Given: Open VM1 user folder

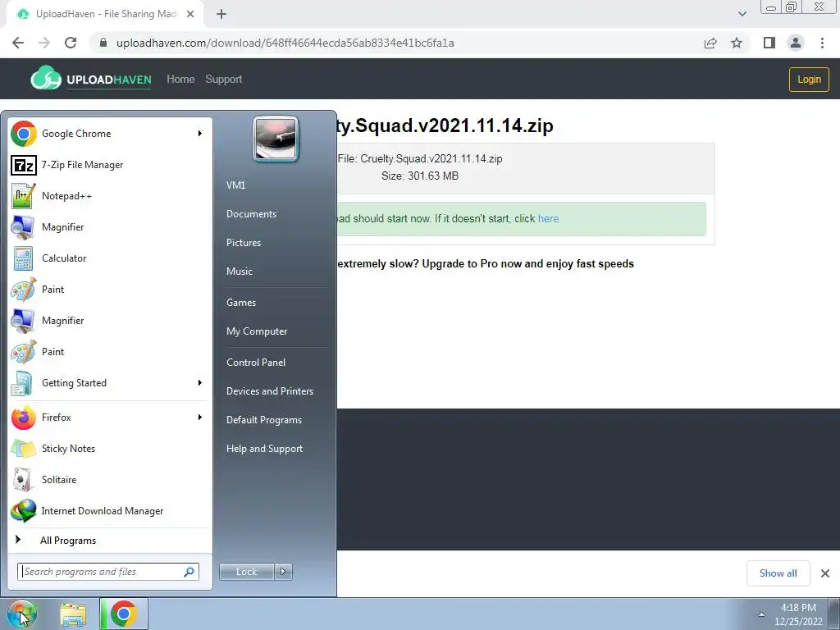Looking at the screenshot, I should 235,185.
